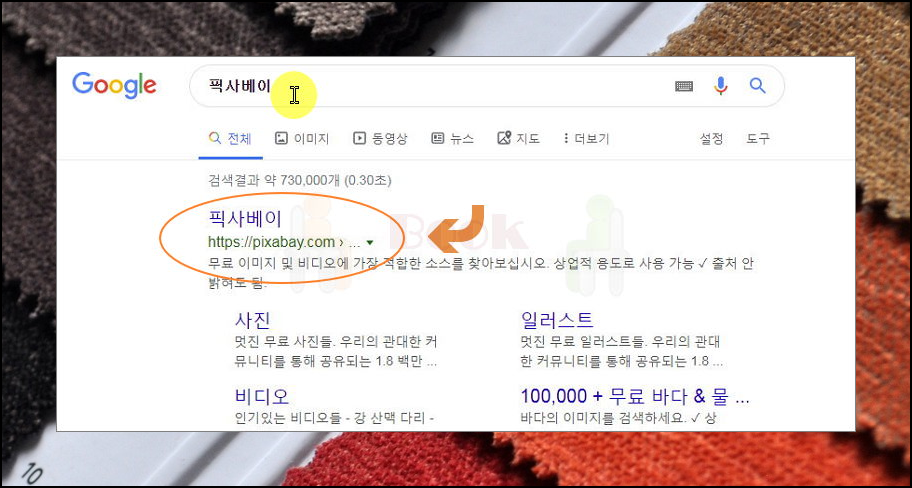This screenshot has width=912, height=488.
Task: Select the 전체 tab
Action: [x=230, y=138]
